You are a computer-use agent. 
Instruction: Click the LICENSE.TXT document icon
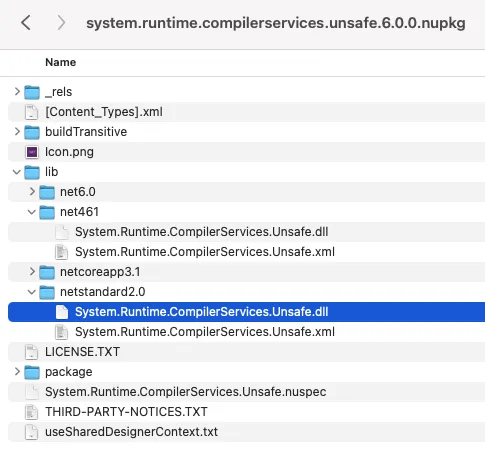point(32,352)
